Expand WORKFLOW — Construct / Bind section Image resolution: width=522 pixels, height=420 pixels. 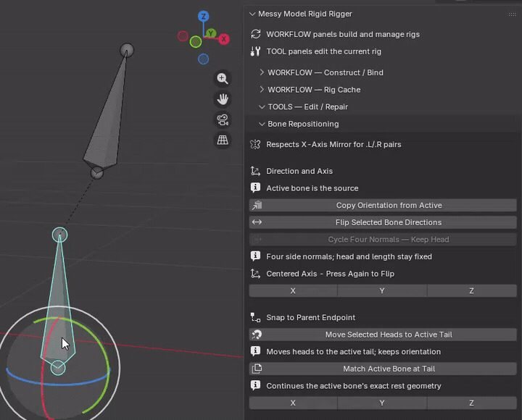(262, 72)
